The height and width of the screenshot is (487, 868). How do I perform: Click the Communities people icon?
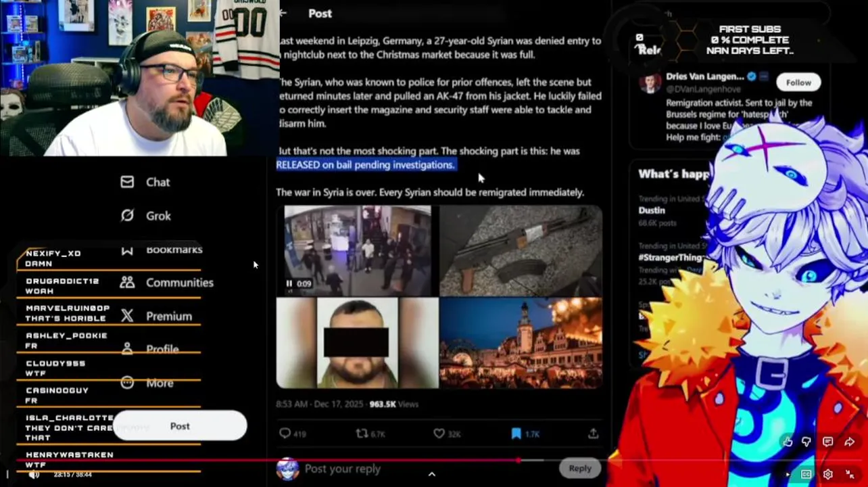pos(127,283)
